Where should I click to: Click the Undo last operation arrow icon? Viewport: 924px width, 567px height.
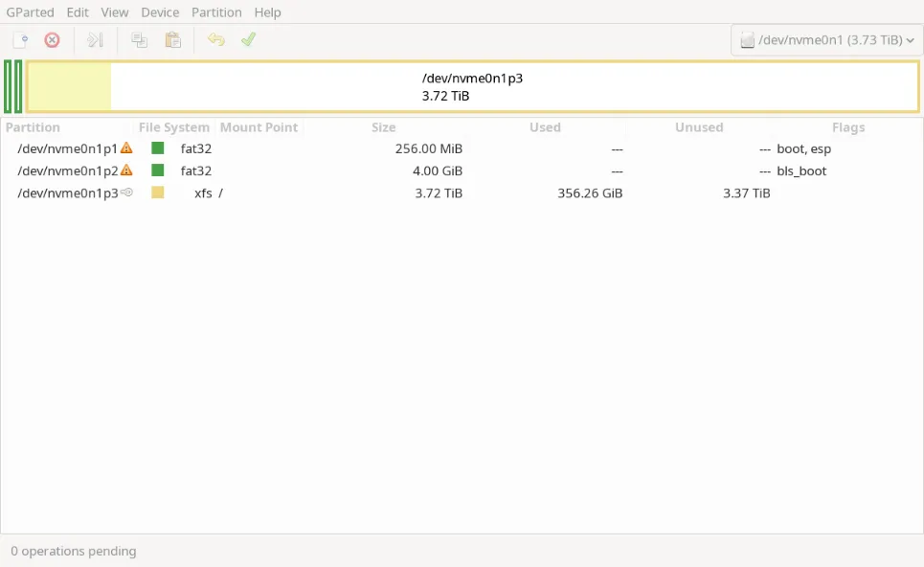click(x=216, y=40)
